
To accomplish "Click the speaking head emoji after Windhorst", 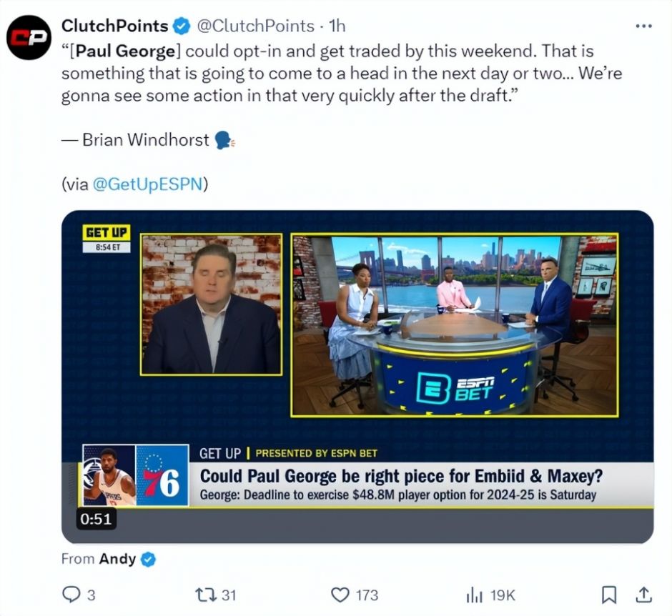I will pyautogui.click(x=224, y=140).
